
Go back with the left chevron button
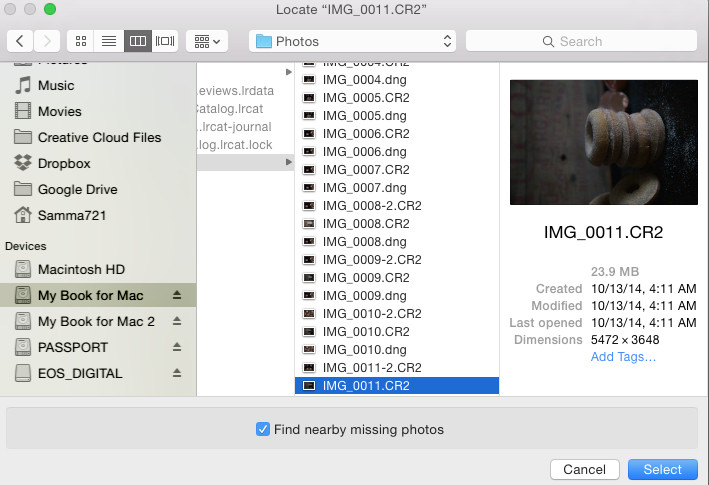click(19, 42)
